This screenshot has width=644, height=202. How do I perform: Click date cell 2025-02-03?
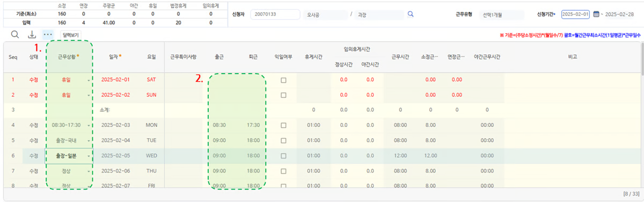115,125
